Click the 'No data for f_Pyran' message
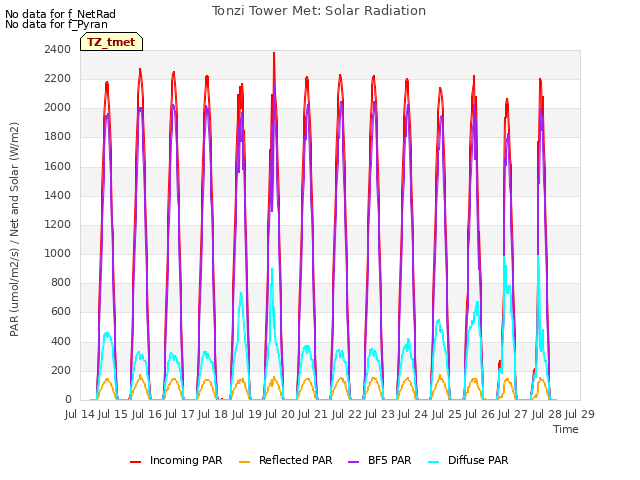 tap(56, 24)
